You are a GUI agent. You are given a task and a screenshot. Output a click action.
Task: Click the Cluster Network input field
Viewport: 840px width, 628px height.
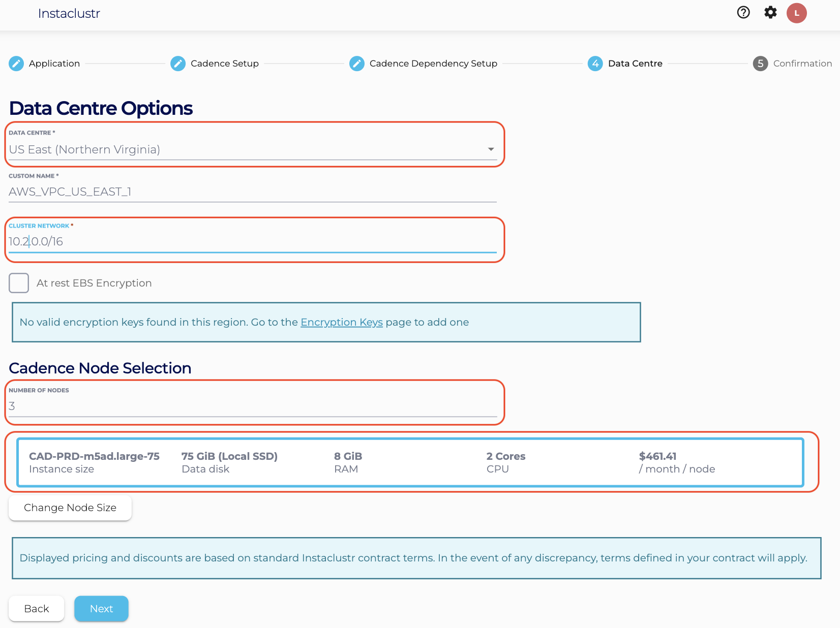tap(252, 242)
